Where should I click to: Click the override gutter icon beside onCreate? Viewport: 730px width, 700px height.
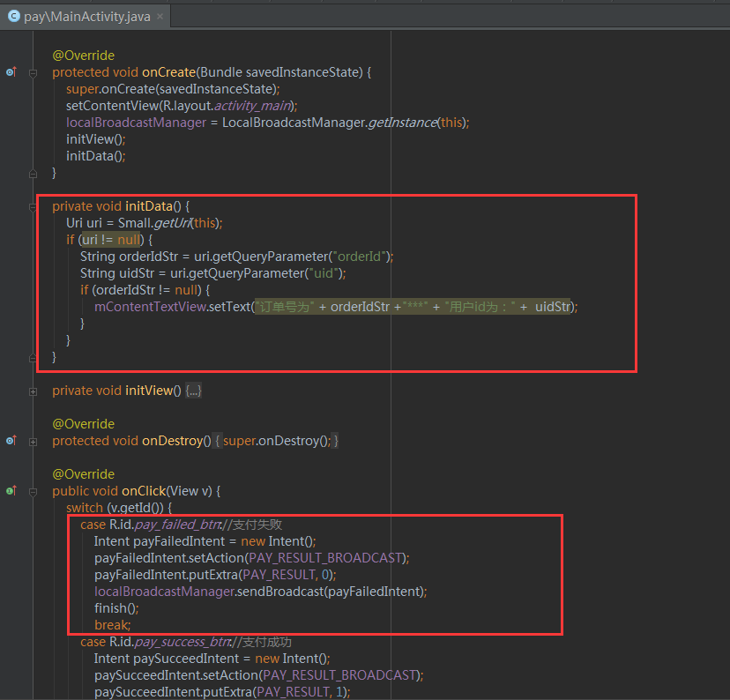click(x=11, y=72)
